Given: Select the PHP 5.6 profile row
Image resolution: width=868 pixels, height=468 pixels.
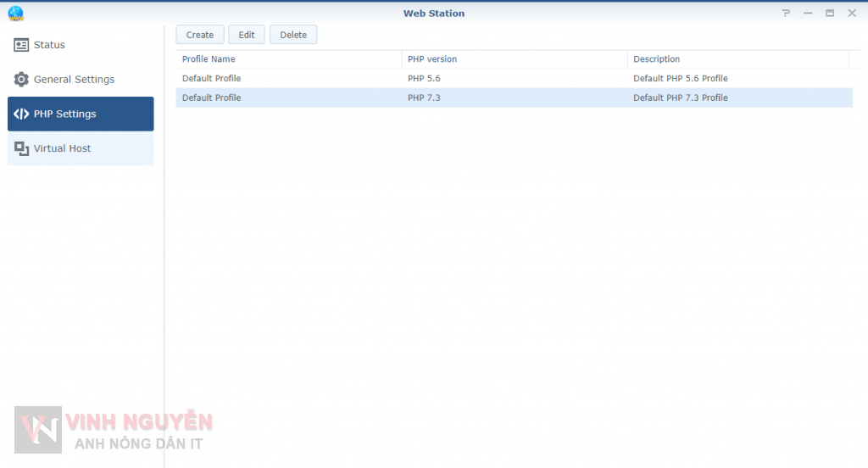Looking at the screenshot, I should [424, 79].
